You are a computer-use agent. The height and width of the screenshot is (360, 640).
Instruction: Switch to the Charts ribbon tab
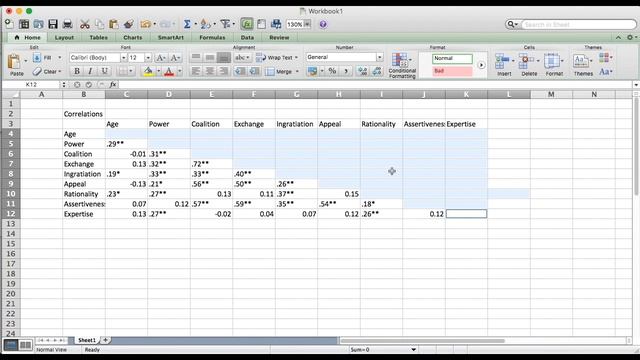pos(133,38)
